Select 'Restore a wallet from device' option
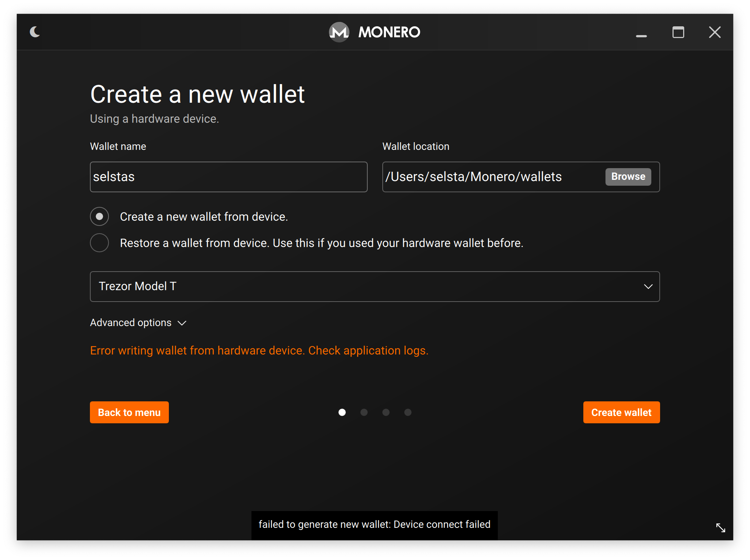The height and width of the screenshot is (560, 750). pos(99,243)
